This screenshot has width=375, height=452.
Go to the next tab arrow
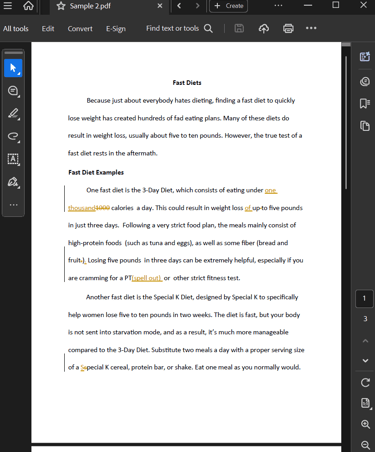click(197, 6)
